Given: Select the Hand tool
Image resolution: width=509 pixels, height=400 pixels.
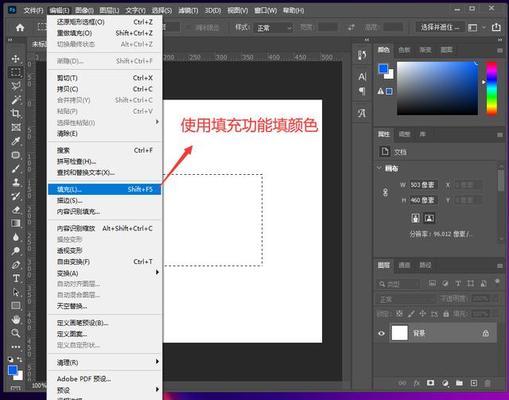Looking at the screenshot, I should coord(16,320).
